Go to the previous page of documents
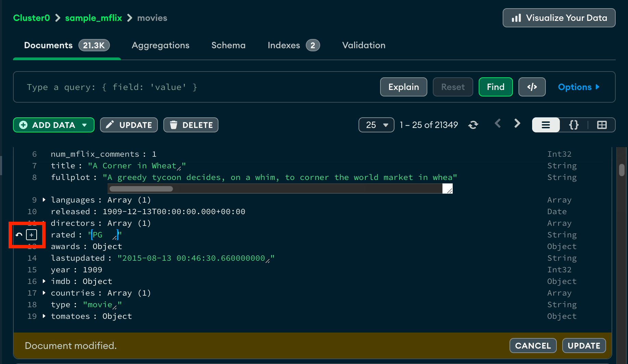628x364 pixels. pos(498,124)
